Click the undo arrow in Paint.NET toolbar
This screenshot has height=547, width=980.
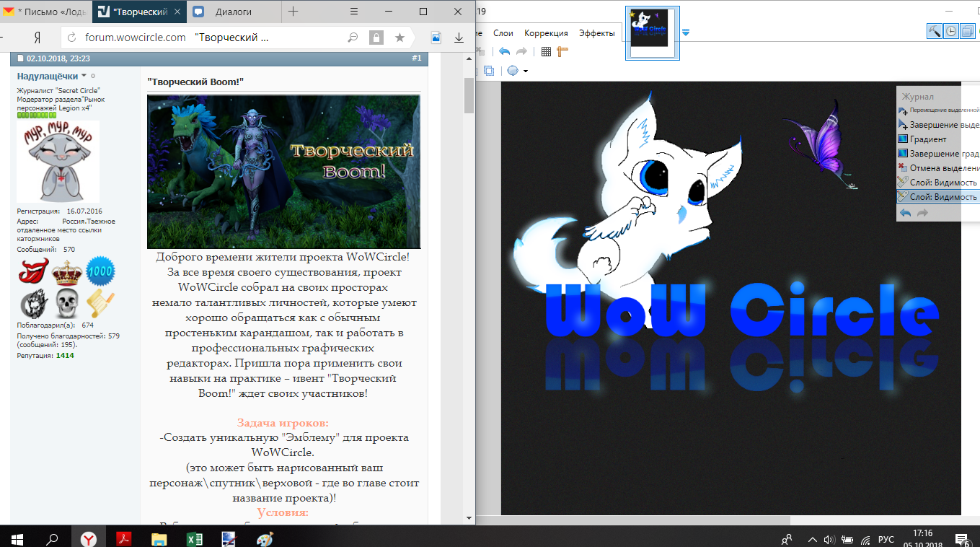pyautogui.click(x=504, y=51)
